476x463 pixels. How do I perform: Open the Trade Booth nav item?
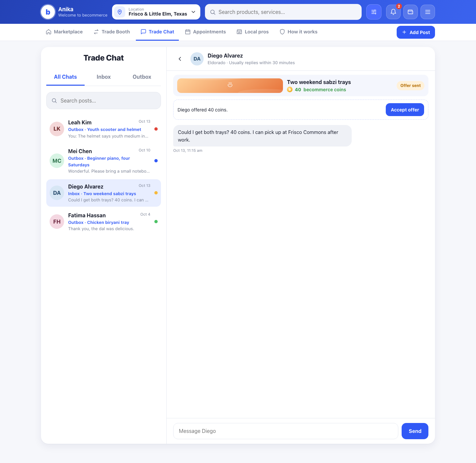pos(112,32)
